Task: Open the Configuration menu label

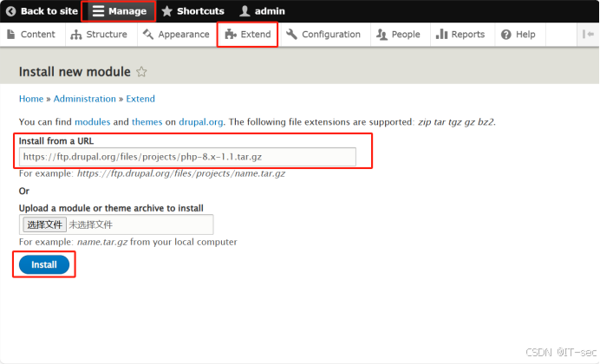Action: tap(331, 35)
